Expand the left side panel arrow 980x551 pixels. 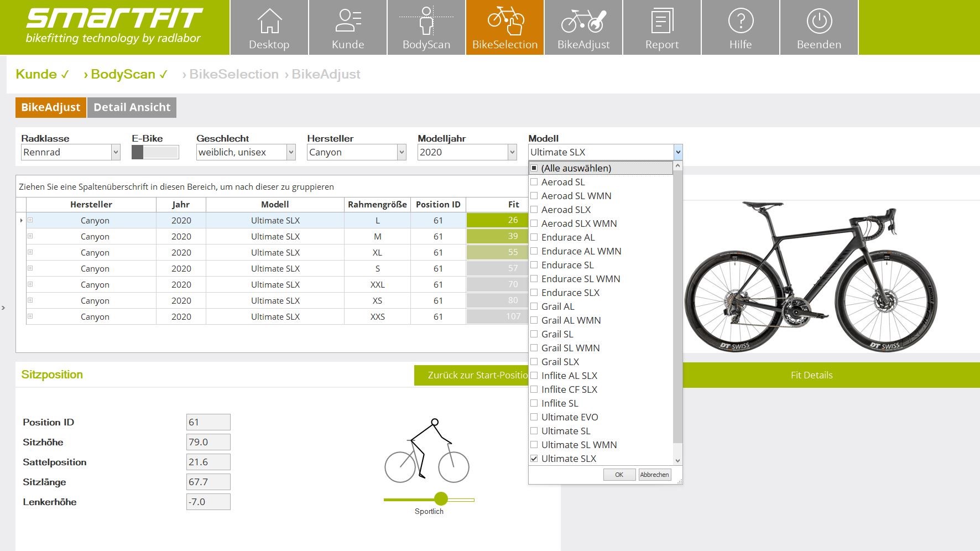[x=3, y=308]
